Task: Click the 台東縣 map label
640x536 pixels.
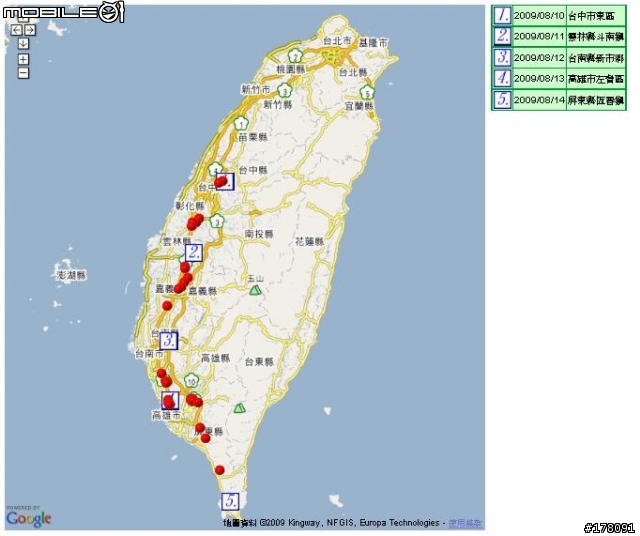Action: coord(259,362)
